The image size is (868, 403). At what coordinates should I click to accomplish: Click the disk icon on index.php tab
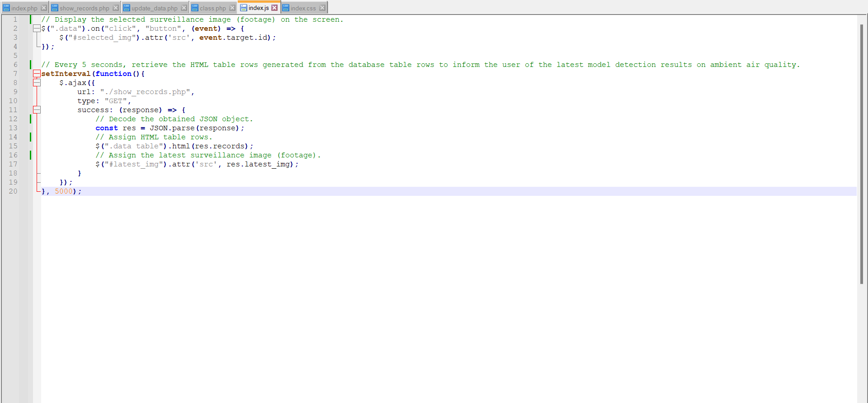[6, 8]
